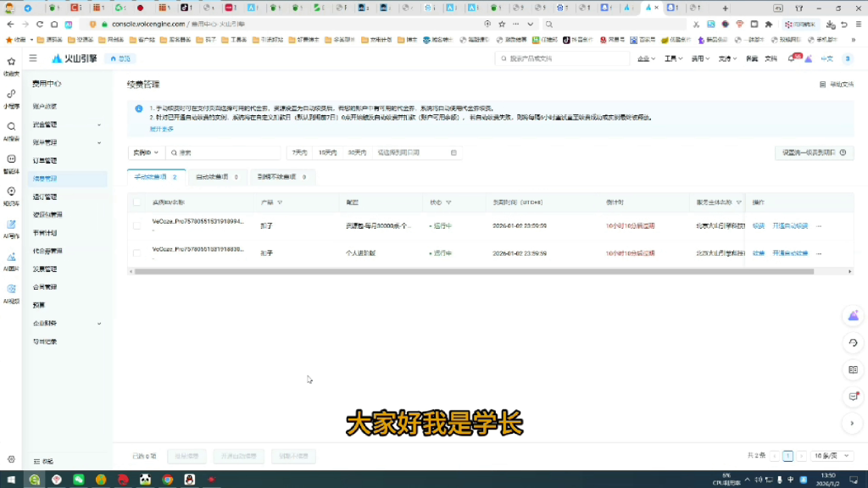The height and width of the screenshot is (488, 868).
Task: Check the first VeCoze instance row checkbox
Action: tap(136, 225)
